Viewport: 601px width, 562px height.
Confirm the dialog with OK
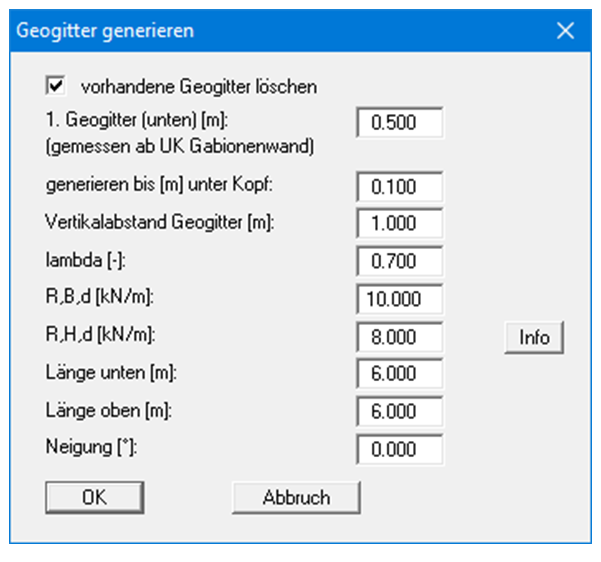pos(95,497)
